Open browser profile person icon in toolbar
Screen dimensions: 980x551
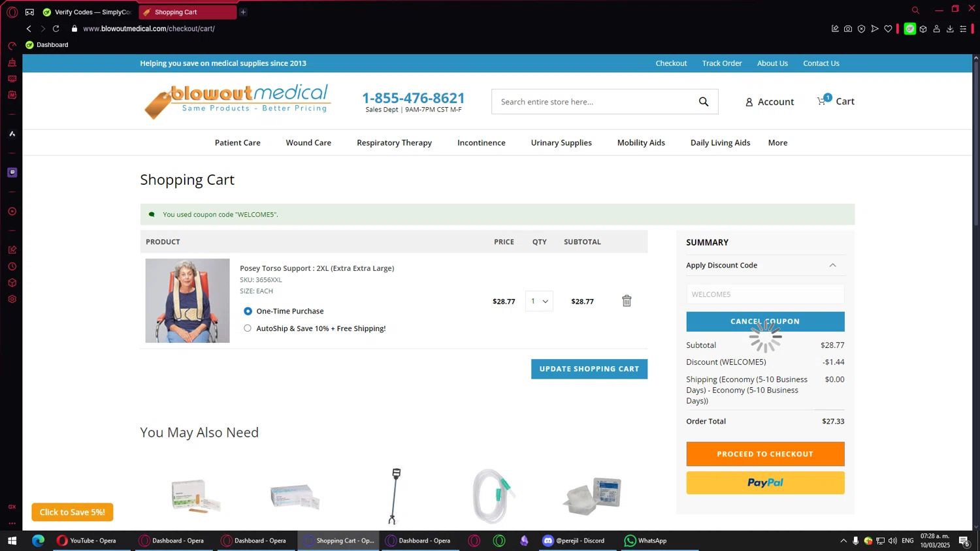point(936,29)
